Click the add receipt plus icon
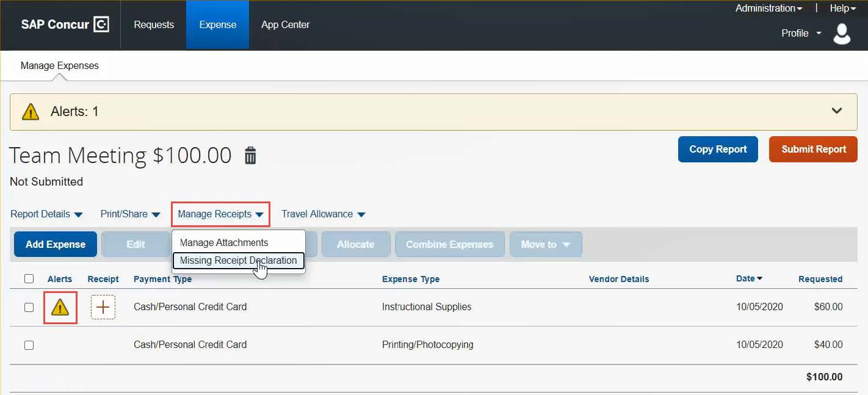The image size is (868, 395). [x=103, y=307]
